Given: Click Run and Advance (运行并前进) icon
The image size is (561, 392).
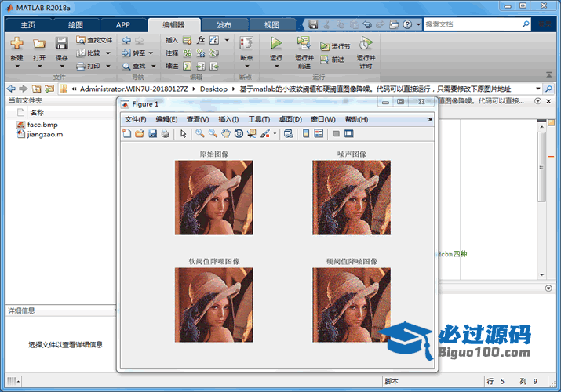Looking at the screenshot, I should pyautogui.click(x=304, y=43).
